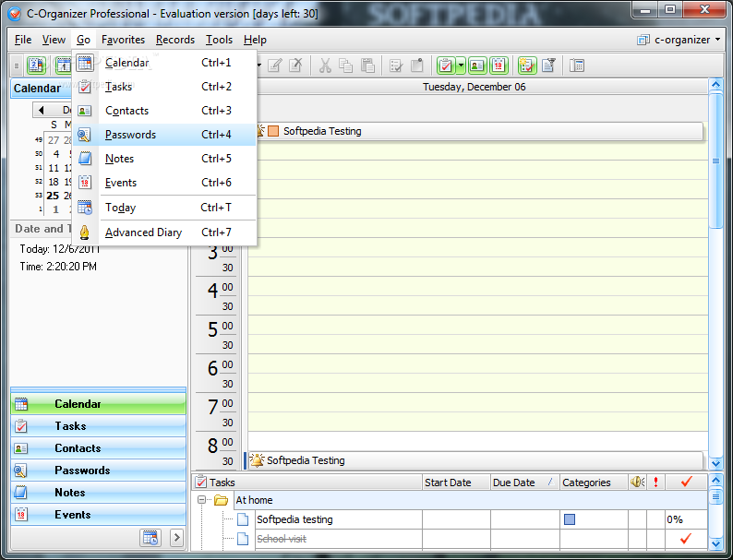The width and height of the screenshot is (733, 560).
Task: Open the Softpedia Testing 8:30 appointment
Action: coord(475,460)
